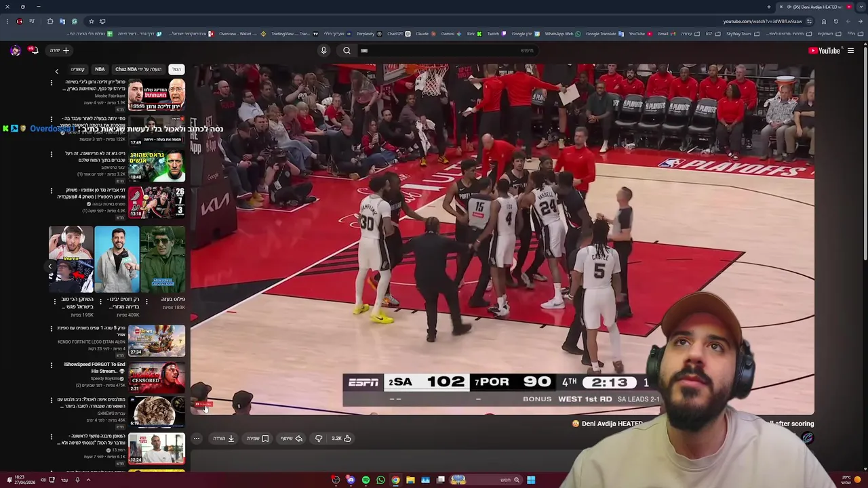Open a new browser tab with plus
The height and width of the screenshot is (488, 868).
pyautogui.click(x=769, y=7)
